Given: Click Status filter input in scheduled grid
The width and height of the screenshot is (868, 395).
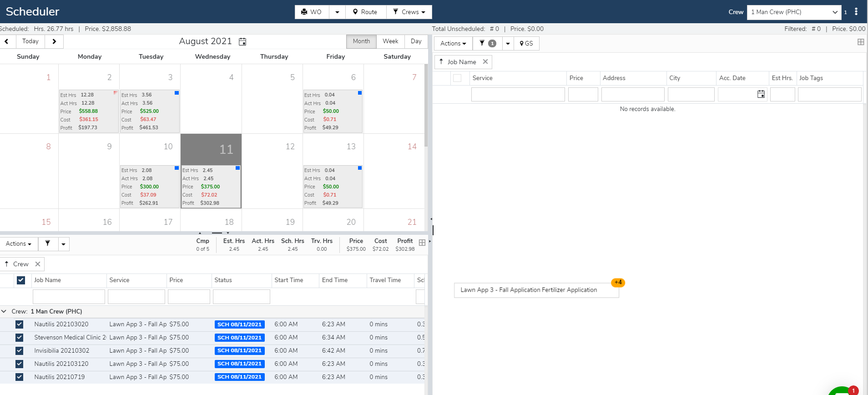Looking at the screenshot, I should tap(242, 297).
